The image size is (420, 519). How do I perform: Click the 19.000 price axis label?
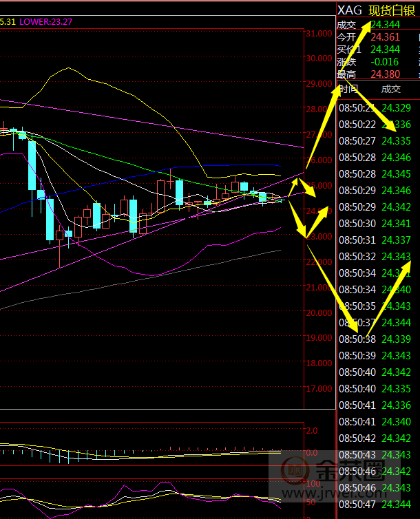[x=319, y=337]
